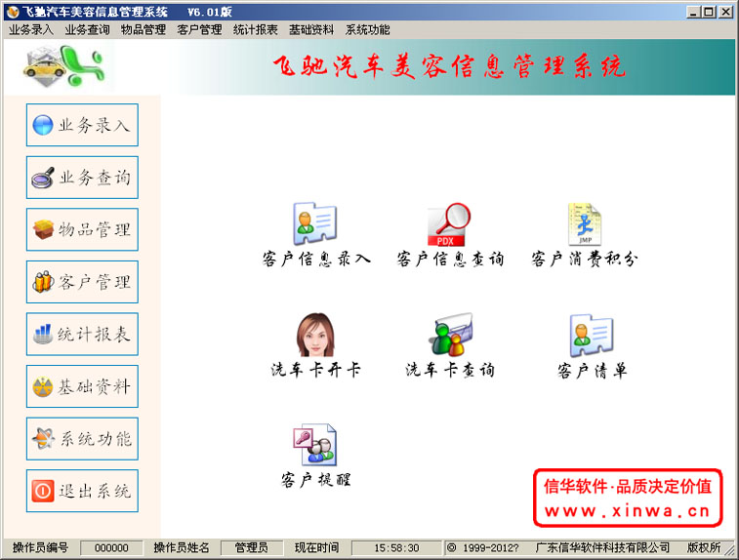This screenshot has width=739, height=560.
Task: Click the 退出系统 sidebar button
Action: pos(82,491)
